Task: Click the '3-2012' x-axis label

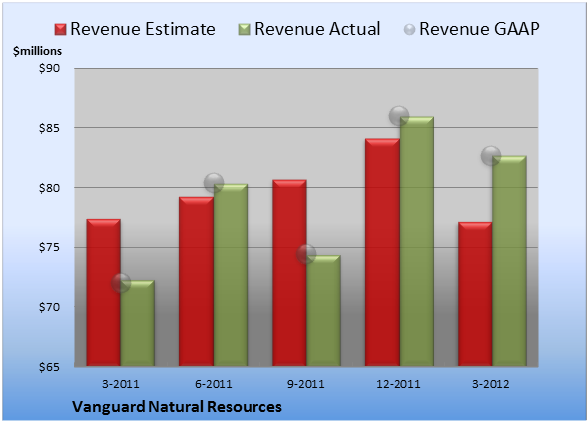Action: (491, 384)
